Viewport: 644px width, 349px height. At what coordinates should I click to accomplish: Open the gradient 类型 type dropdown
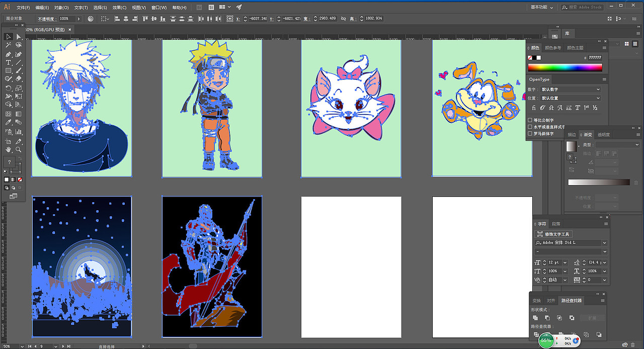tap(617, 145)
